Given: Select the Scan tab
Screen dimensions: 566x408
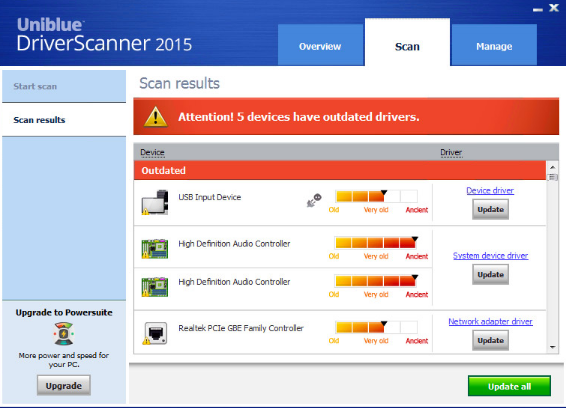Looking at the screenshot, I should (x=407, y=42).
